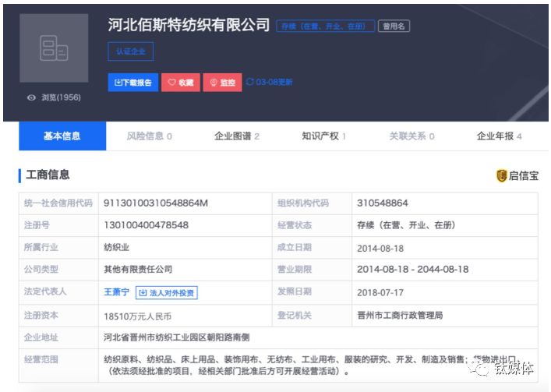Click the 经营状态 value in the table
This screenshot has width=551, height=392.
pos(406,225)
